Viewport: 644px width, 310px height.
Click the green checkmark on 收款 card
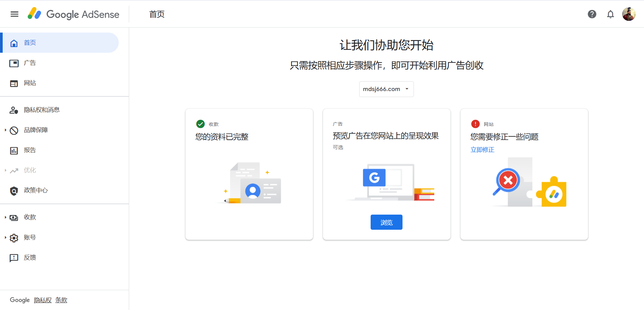point(200,124)
